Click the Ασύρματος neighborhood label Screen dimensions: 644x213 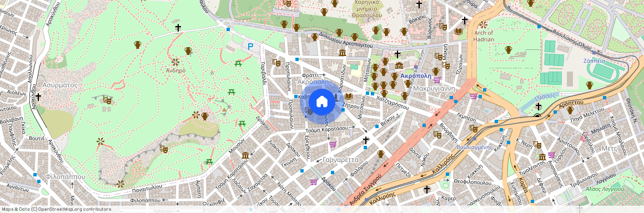pos(60,85)
